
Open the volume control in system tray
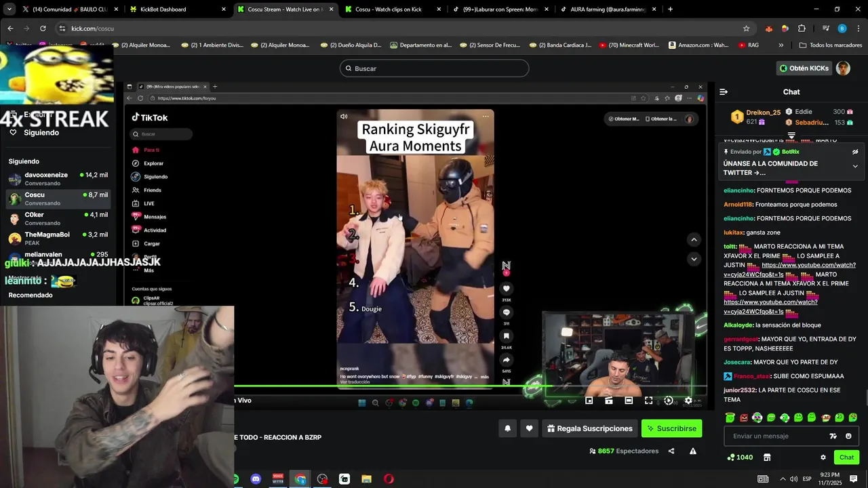(x=793, y=479)
